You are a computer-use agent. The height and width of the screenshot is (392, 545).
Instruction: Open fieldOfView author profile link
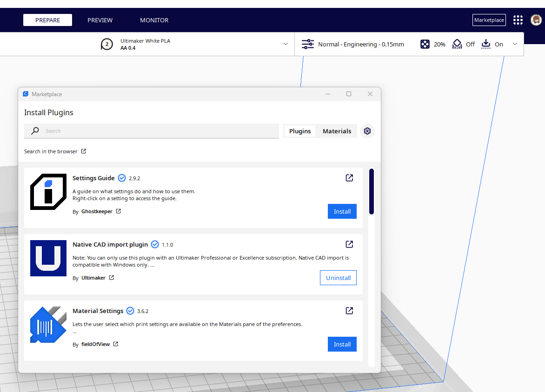pyautogui.click(x=100, y=344)
